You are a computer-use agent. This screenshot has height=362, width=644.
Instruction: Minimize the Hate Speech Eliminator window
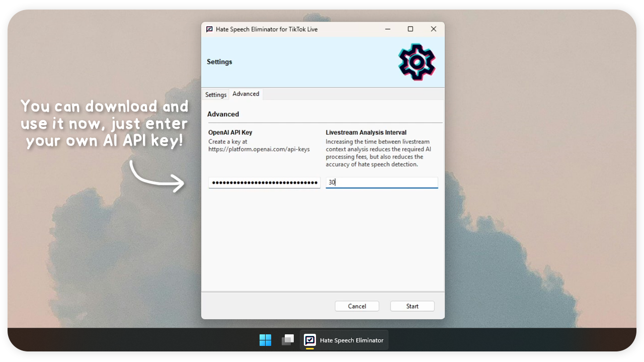pyautogui.click(x=388, y=29)
